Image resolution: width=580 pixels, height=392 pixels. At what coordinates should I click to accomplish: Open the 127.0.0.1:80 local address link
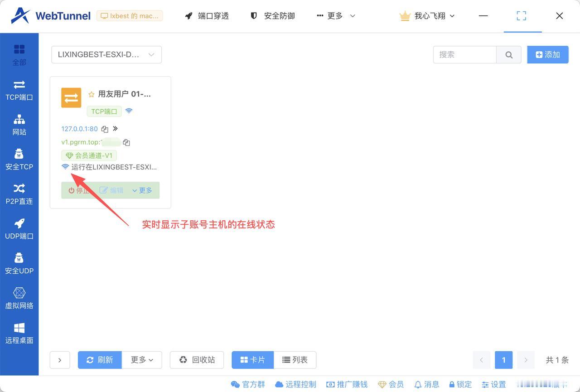pyautogui.click(x=79, y=129)
